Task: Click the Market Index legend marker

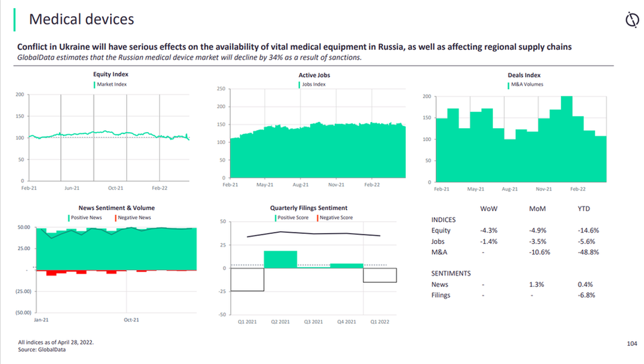Action: click(94, 84)
